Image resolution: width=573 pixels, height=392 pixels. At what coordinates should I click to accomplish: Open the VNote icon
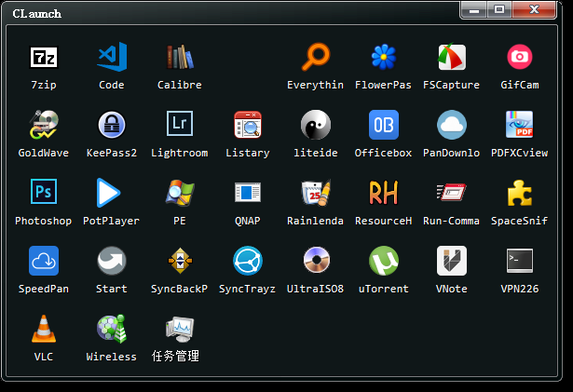coord(452,261)
